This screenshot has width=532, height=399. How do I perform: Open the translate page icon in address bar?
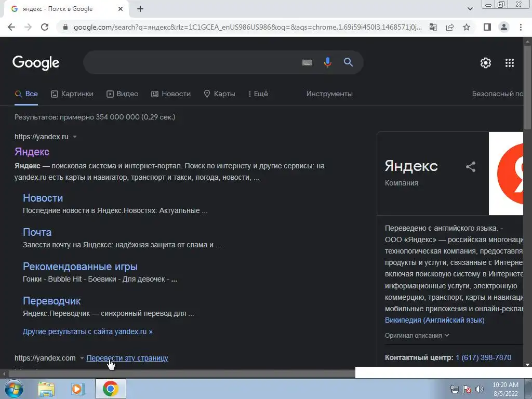[433, 27]
